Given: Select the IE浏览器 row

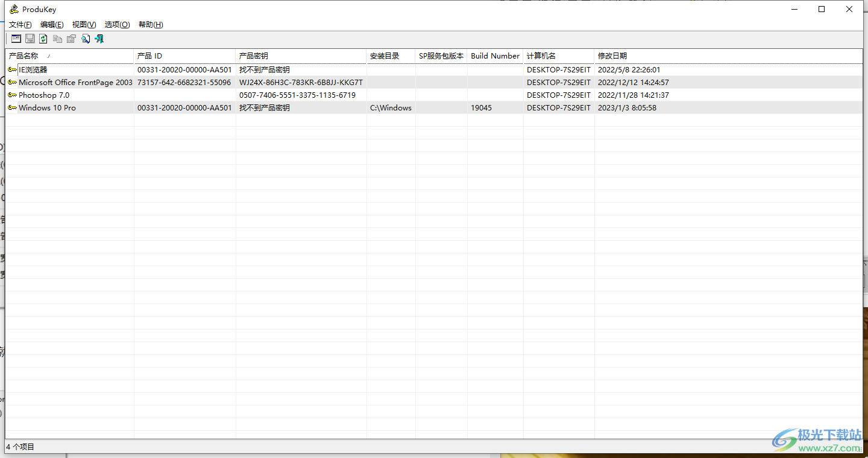Looking at the screenshot, I should (x=434, y=69).
